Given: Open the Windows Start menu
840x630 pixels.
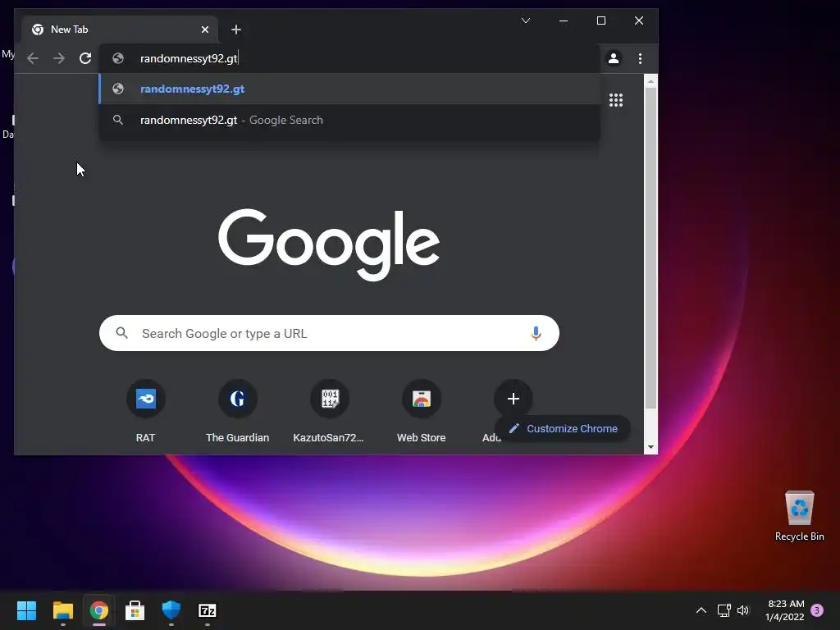Looking at the screenshot, I should coord(26,610).
